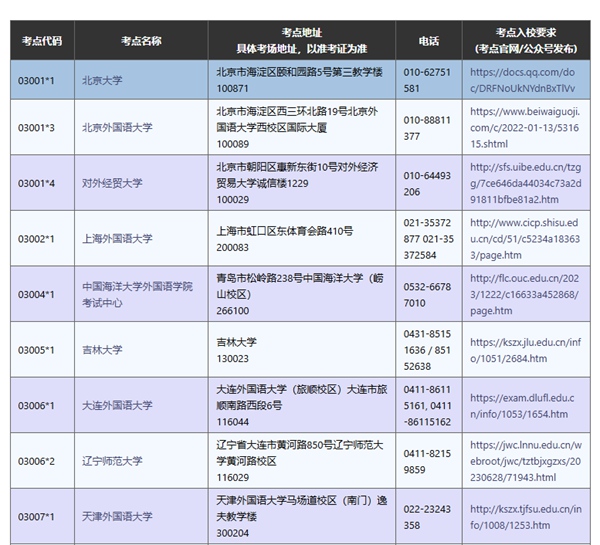Select test center code 03005*1
Screen dimensions: 600x545
coord(36,350)
